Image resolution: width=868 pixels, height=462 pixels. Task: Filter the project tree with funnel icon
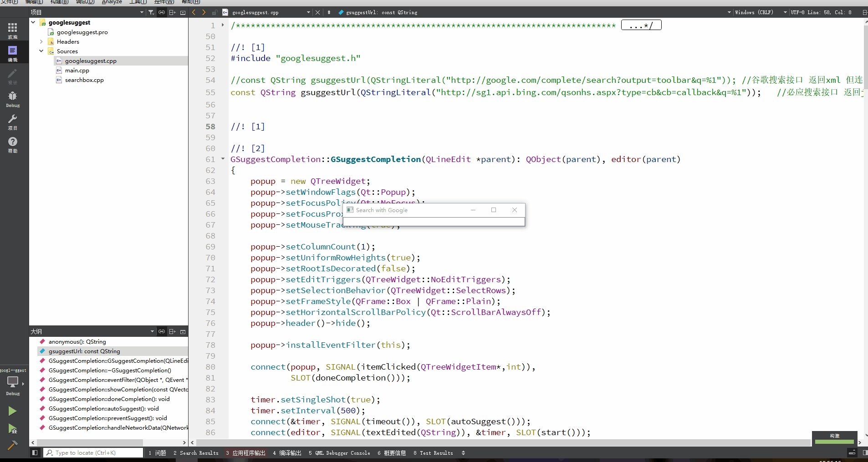tap(151, 12)
